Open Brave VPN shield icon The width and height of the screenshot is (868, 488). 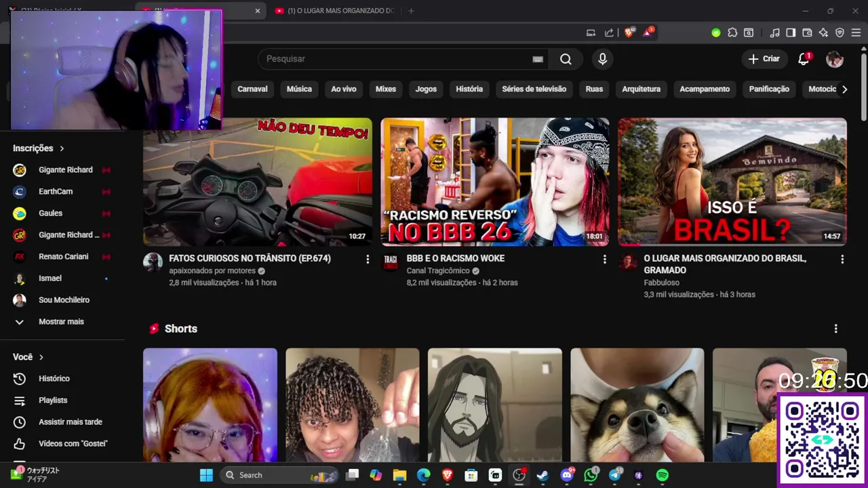coord(840,33)
